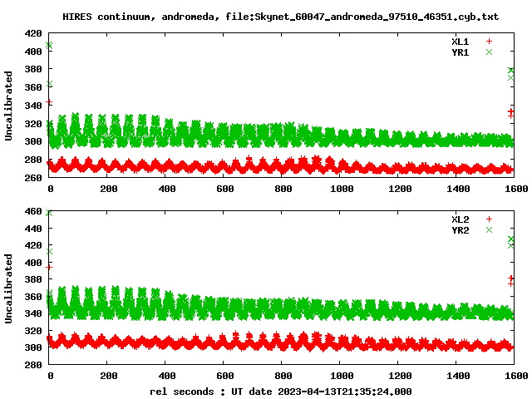Viewport: 532px width, 399px height.
Task: Click the 800 x-tick label under the bottom plot
Action: tap(283, 376)
